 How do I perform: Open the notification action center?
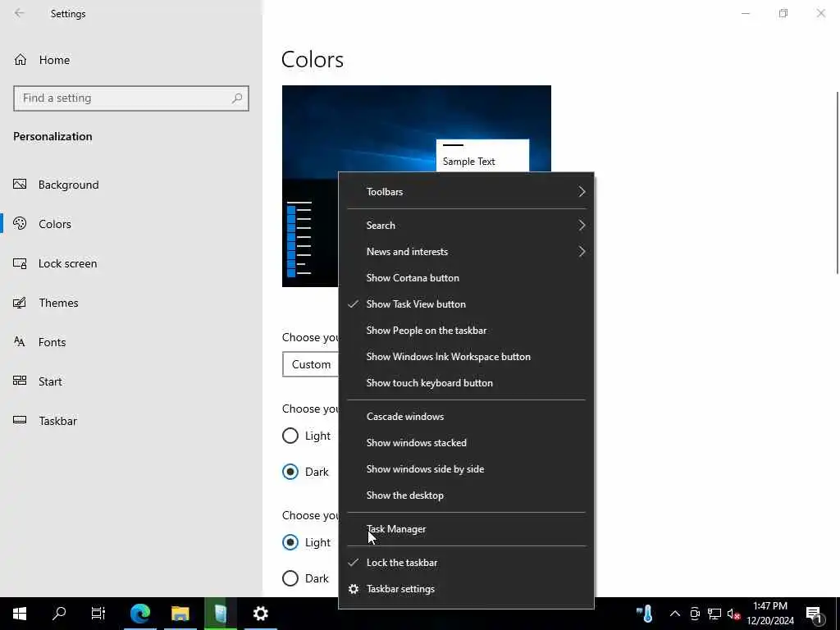(x=814, y=614)
